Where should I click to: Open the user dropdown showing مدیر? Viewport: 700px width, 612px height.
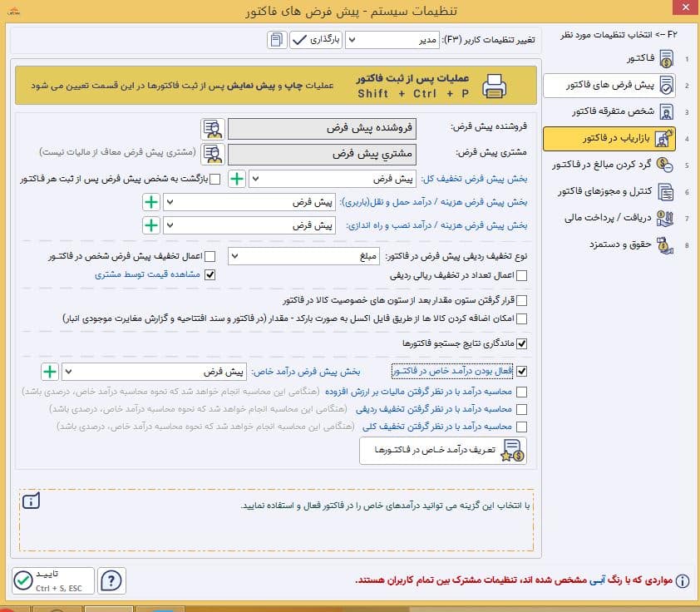tap(392, 40)
